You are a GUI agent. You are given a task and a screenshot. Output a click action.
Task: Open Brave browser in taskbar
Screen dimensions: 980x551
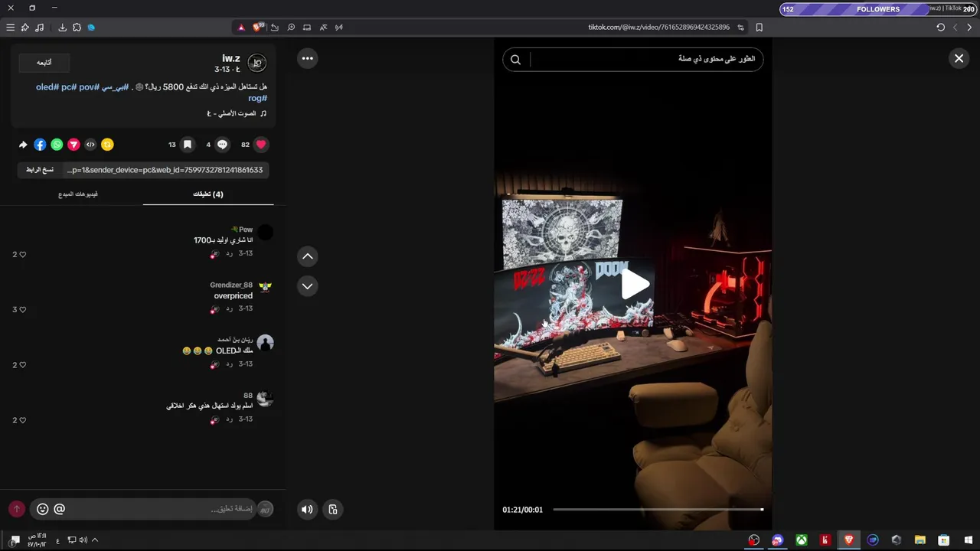(x=848, y=540)
